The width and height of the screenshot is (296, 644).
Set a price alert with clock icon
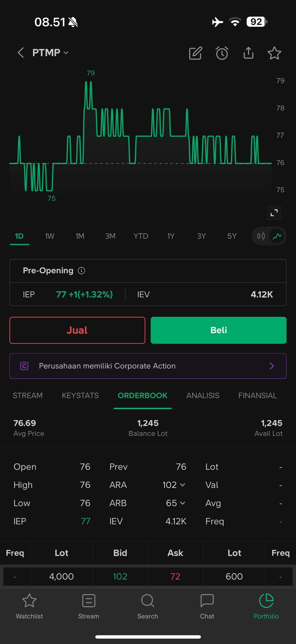(222, 53)
